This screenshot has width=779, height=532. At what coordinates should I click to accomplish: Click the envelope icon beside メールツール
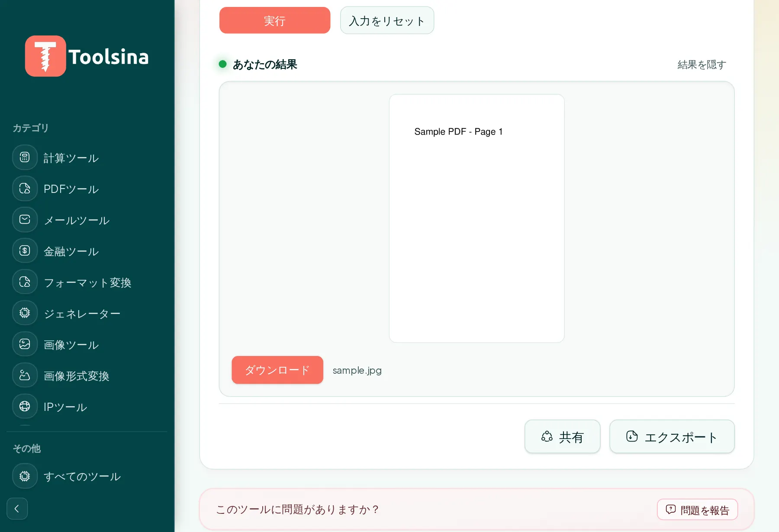click(25, 220)
